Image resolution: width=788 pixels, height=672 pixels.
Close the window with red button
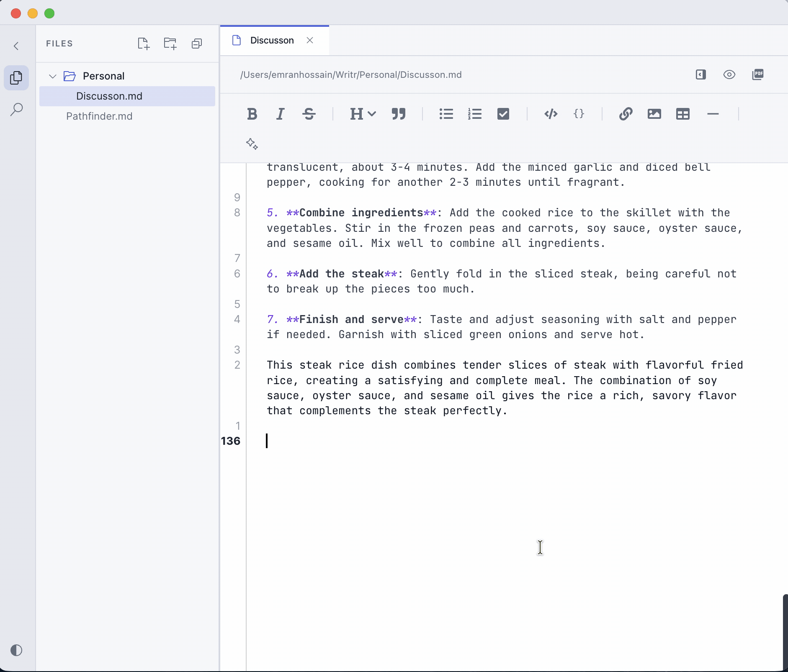16,13
